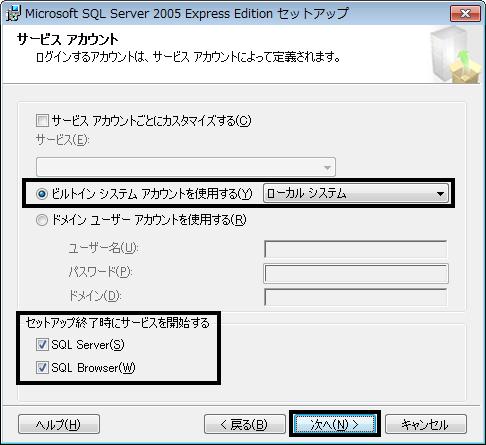Select ドメイン ユーザー アカウントを使用する radio button
This screenshot has width=486, height=445.
[x=42, y=220]
